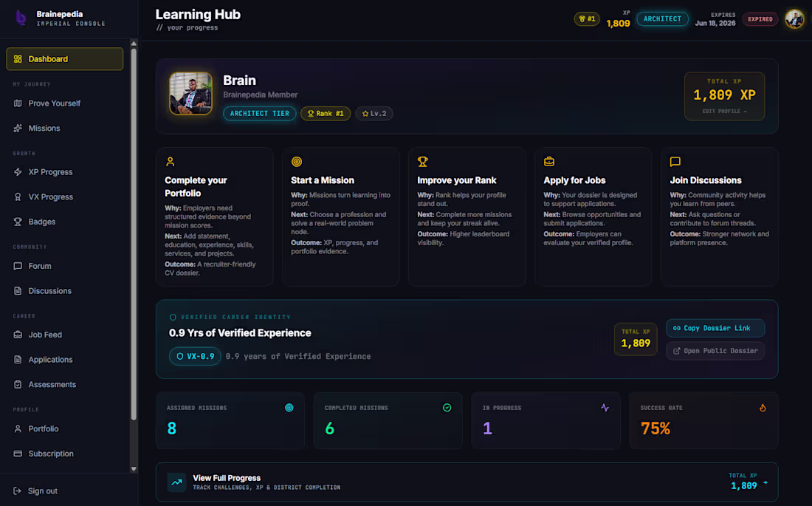This screenshot has width=812, height=506.
Task: Click the Assessments clipboard icon
Action: [18, 385]
